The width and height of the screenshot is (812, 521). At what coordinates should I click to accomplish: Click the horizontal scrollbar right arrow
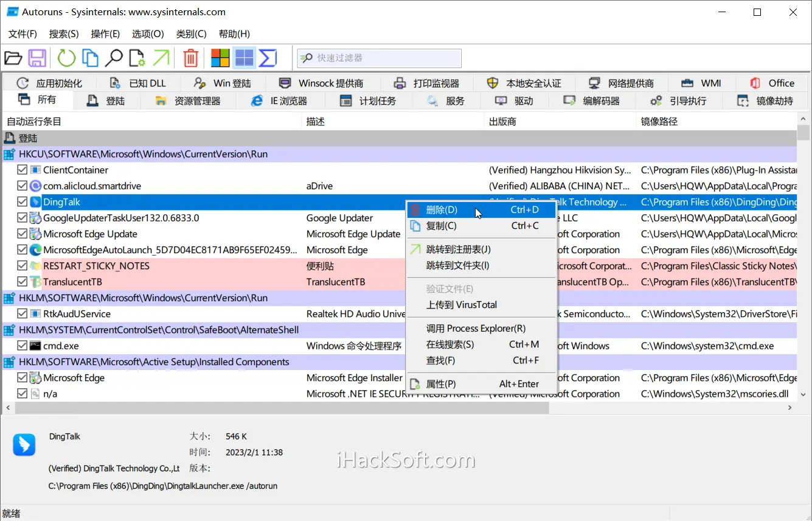click(791, 408)
